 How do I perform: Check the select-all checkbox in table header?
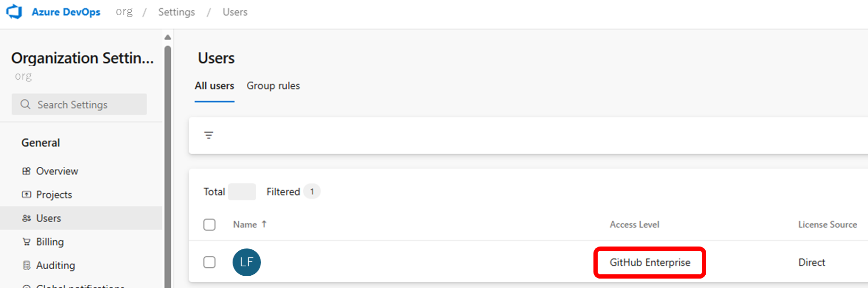click(x=209, y=224)
